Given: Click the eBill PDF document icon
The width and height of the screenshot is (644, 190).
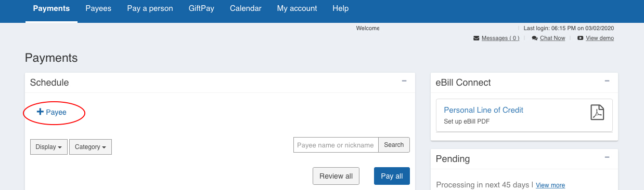Looking at the screenshot, I should coord(597,112).
